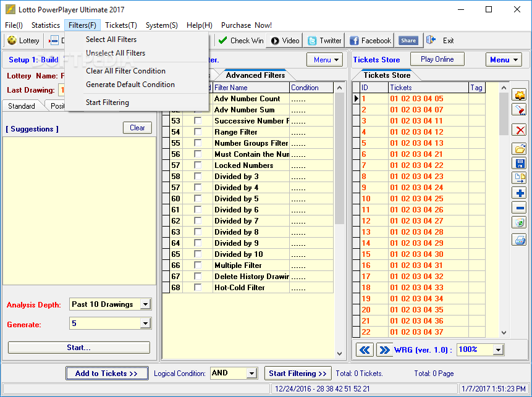Enable the Multiple Filter checkbox
532x397 pixels.
click(198, 265)
